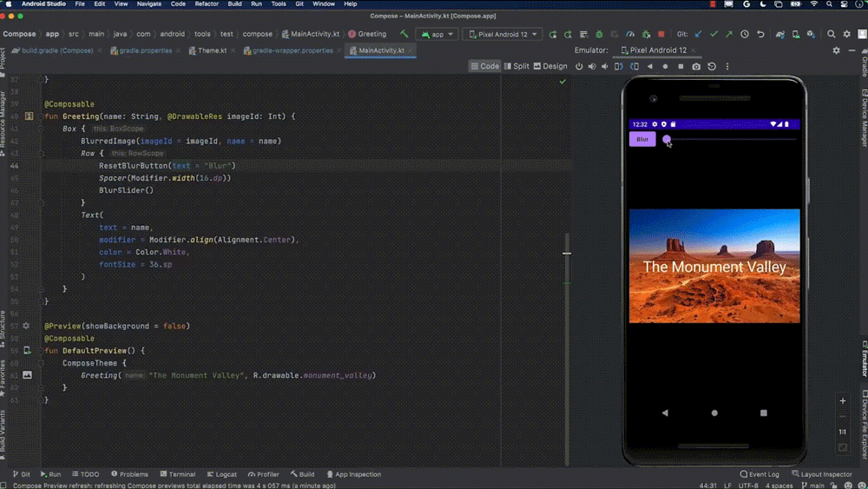The width and height of the screenshot is (868, 489).
Task: Take emulator screenshot with camera icon
Action: pyautogui.click(x=696, y=67)
